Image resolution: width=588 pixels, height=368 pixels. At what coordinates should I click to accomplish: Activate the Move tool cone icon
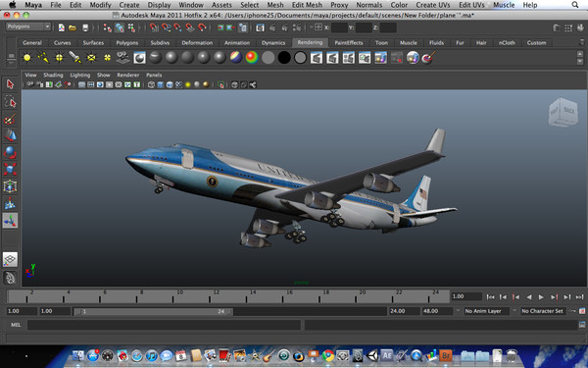10,135
